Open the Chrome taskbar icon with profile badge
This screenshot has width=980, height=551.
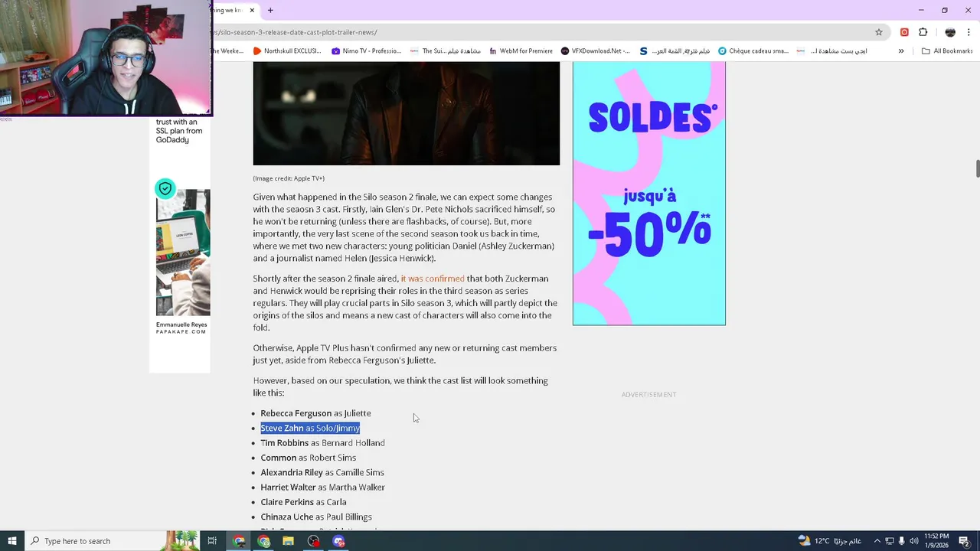[239, 541]
